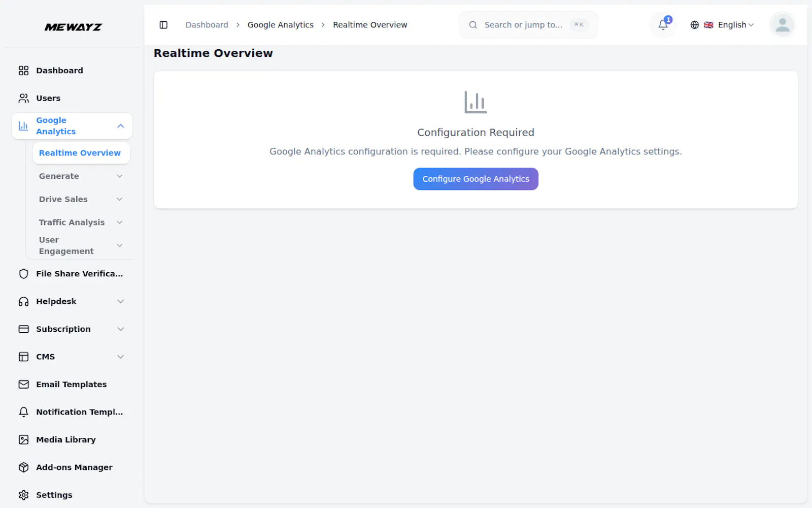The width and height of the screenshot is (812, 508).
Task: Focus the Search or jump to field
Action: pos(528,25)
